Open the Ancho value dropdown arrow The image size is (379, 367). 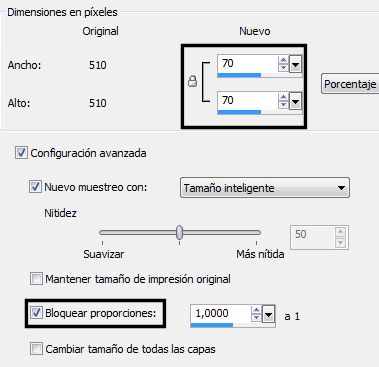295,64
